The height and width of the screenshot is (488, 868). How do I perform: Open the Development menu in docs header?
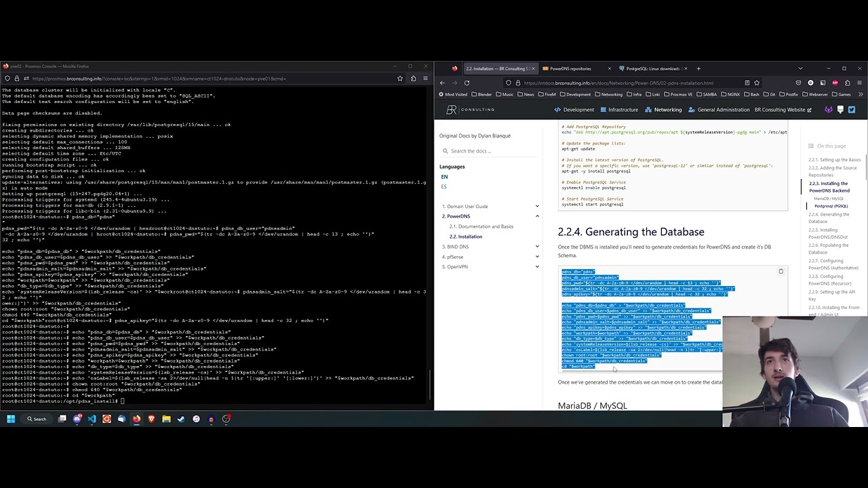tap(574, 110)
